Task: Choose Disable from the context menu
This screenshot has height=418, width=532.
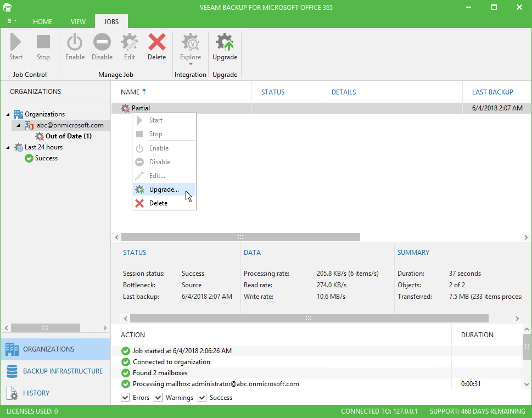Action: pos(164,162)
